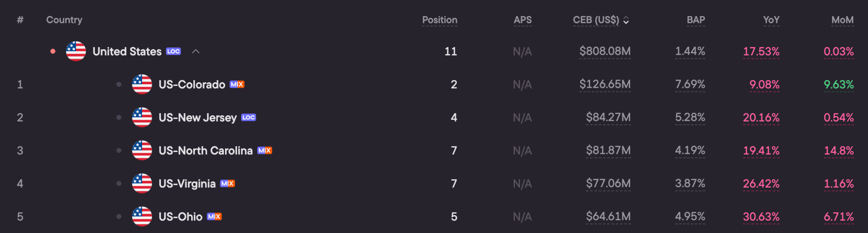
Task: Click the MoM column header
Action: (x=842, y=20)
